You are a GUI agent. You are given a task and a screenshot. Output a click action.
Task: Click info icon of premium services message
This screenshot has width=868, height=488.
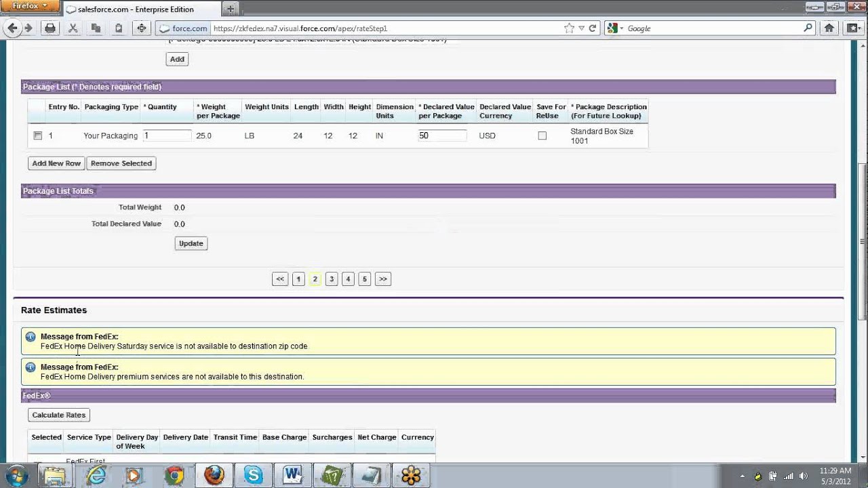pyautogui.click(x=30, y=367)
